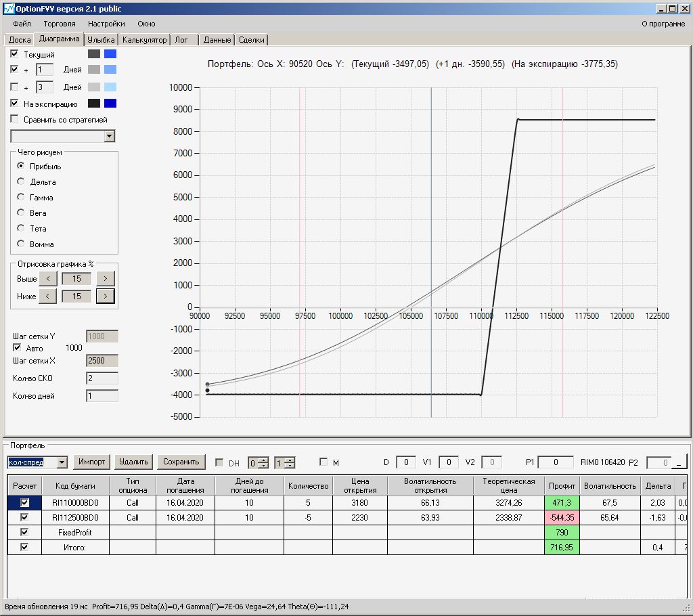Click the right arrow for Выше percent
693x616 pixels.
[x=105, y=279]
